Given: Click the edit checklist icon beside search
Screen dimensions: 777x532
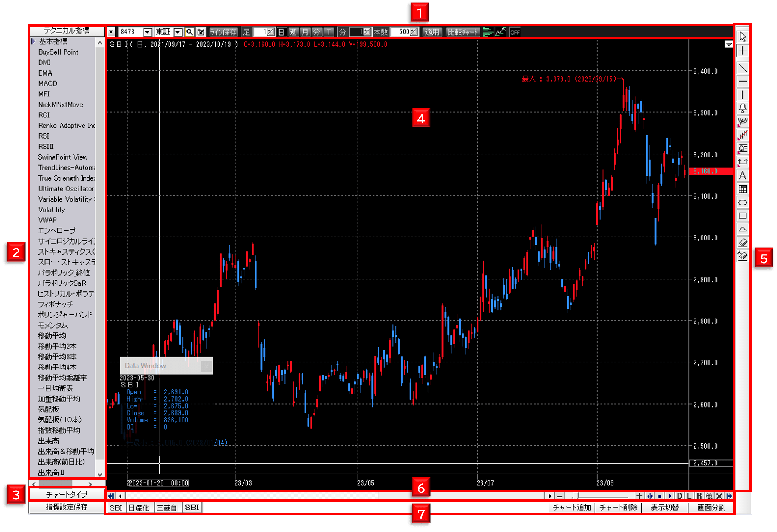Looking at the screenshot, I should pyautogui.click(x=201, y=32).
